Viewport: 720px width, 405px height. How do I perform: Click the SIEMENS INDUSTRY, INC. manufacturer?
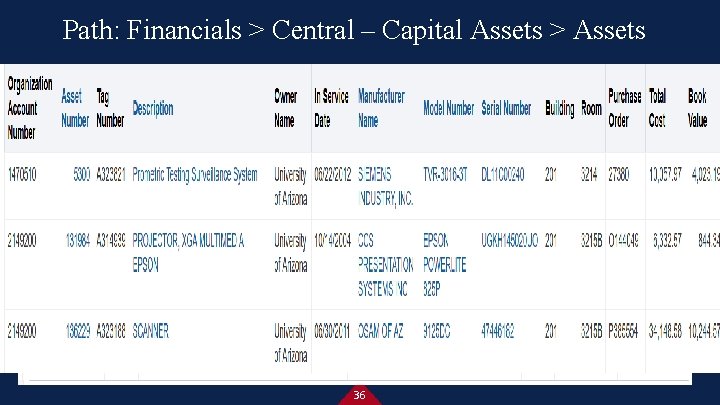tap(385, 186)
